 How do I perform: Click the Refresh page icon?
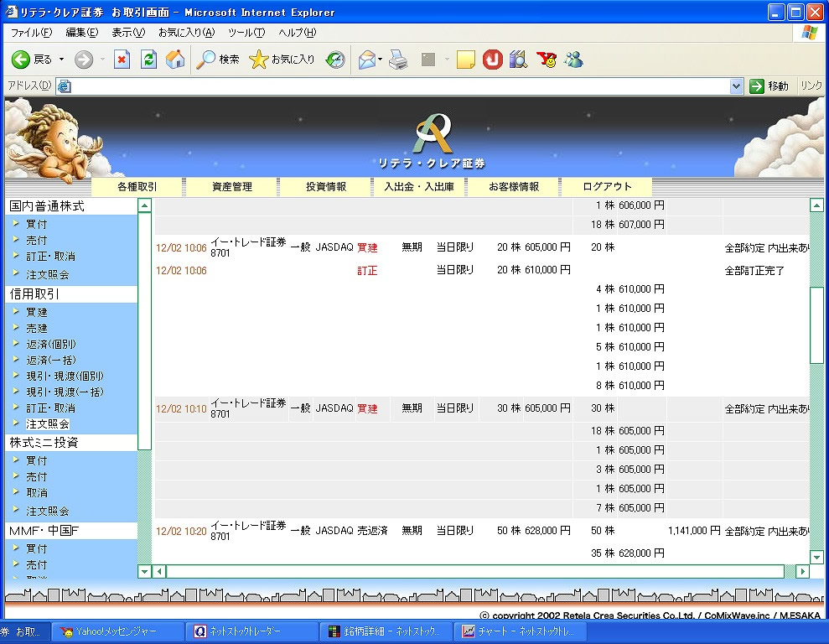pyautogui.click(x=148, y=60)
